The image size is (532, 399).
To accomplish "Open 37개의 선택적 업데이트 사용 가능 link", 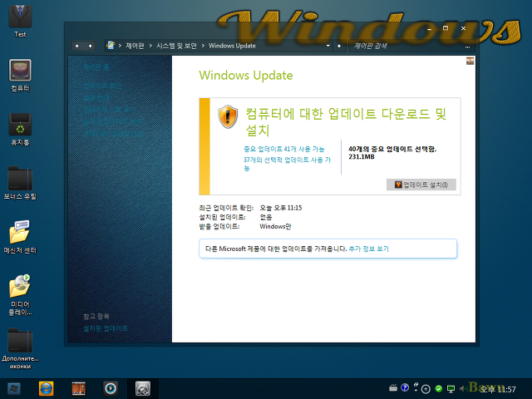I will tap(287, 164).
